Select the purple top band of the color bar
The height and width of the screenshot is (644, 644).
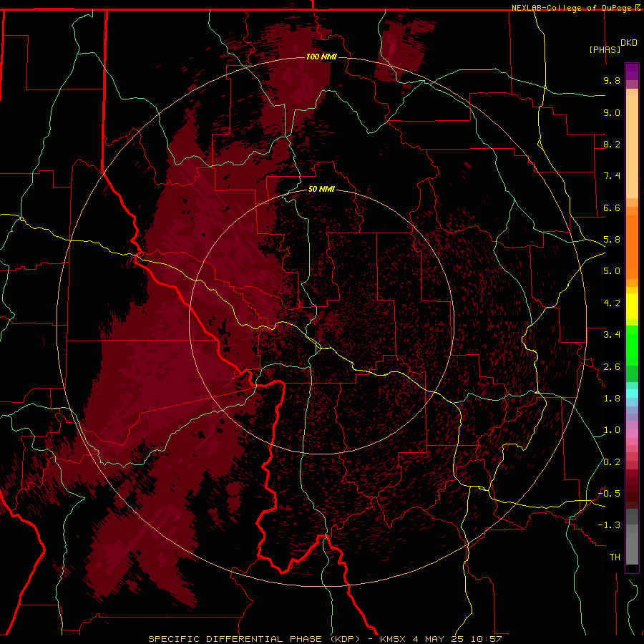coord(632,72)
